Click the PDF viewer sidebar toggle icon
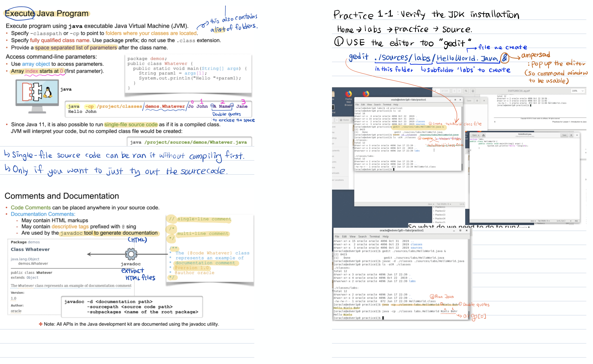593x364 pixels. pyautogui.click(x=473, y=91)
